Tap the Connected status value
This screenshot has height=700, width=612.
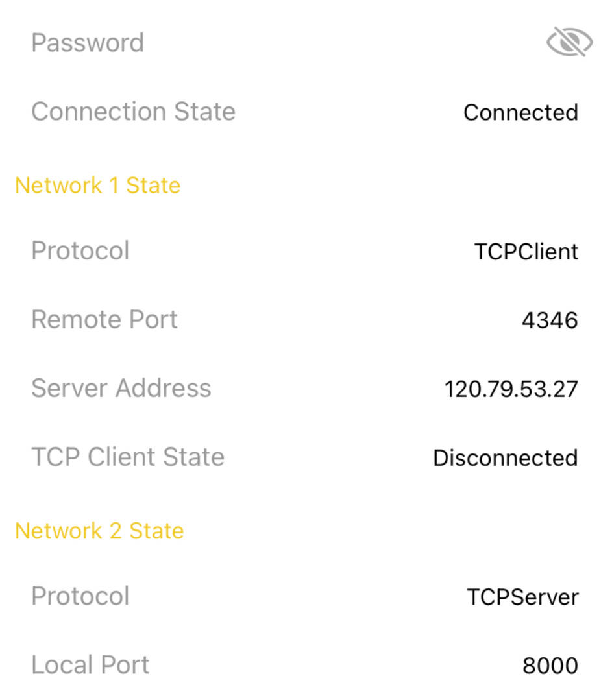(x=521, y=112)
